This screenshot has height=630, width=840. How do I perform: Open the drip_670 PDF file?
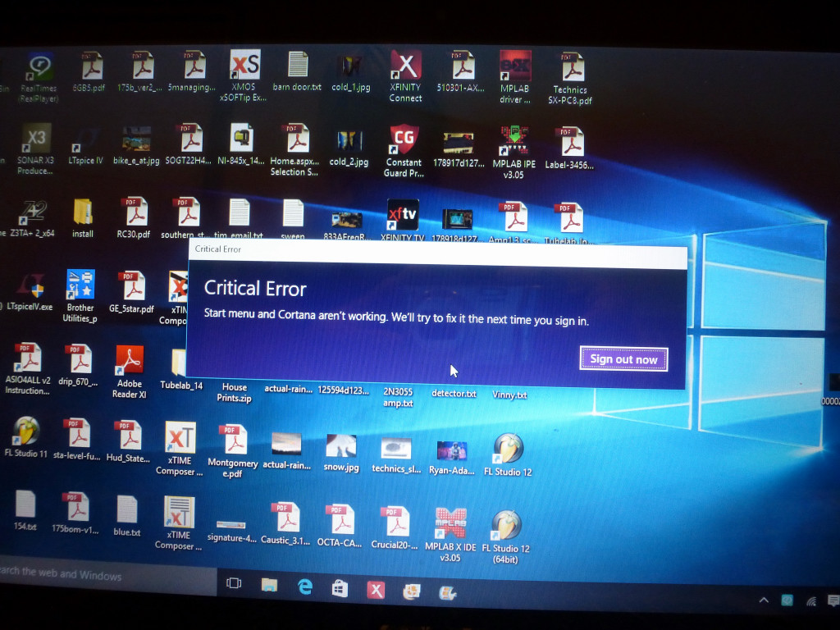[x=78, y=365]
